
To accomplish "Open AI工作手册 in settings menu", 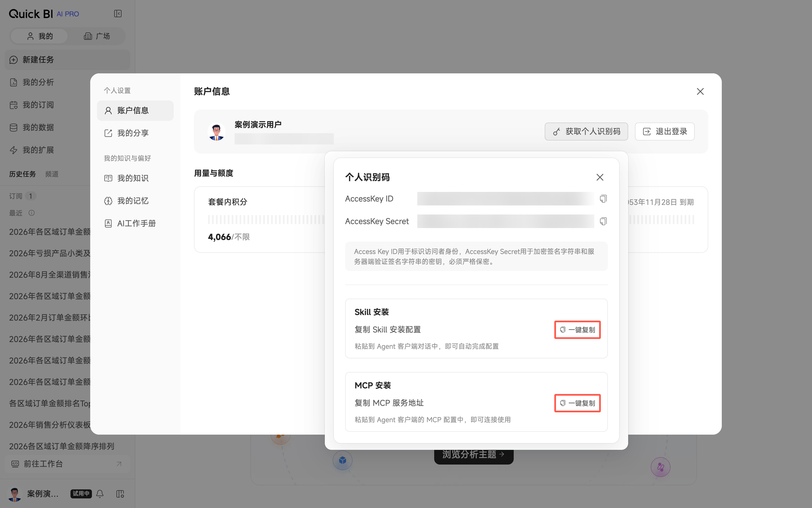I will (x=135, y=224).
